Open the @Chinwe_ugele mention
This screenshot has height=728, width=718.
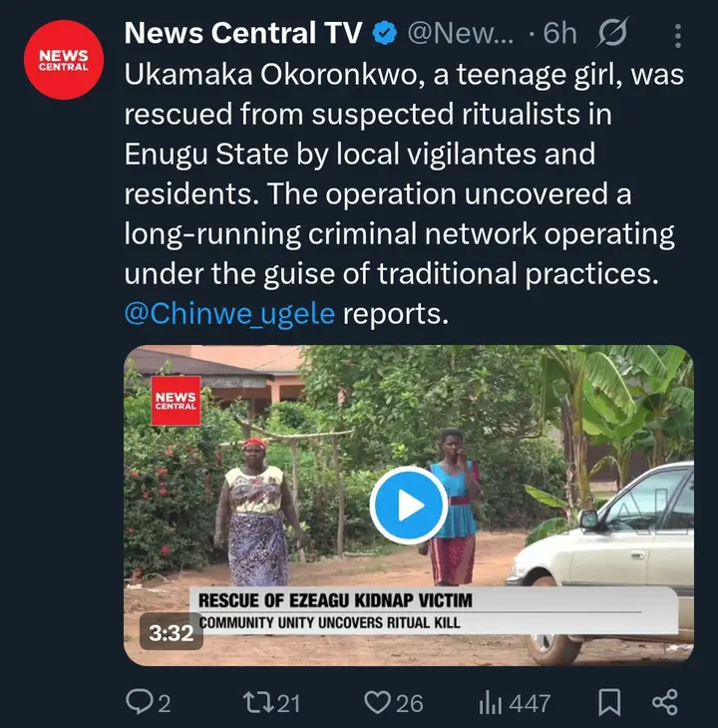[229, 313]
